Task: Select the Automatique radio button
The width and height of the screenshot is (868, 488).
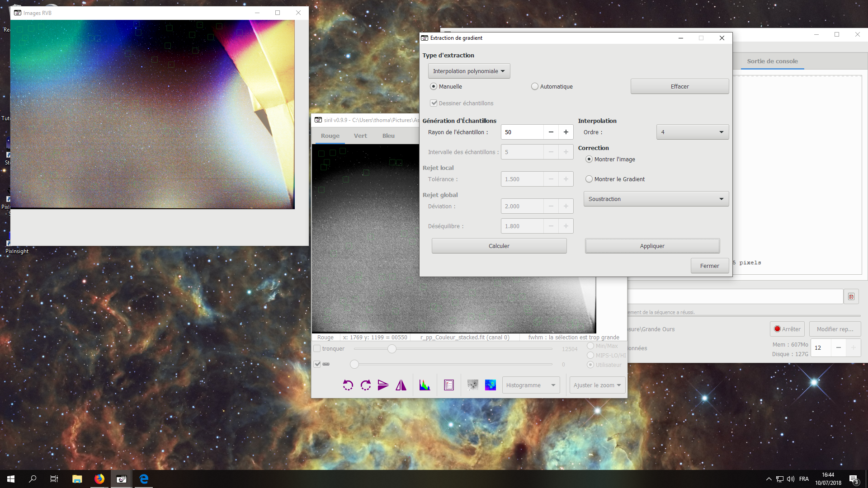Action: [x=535, y=86]
